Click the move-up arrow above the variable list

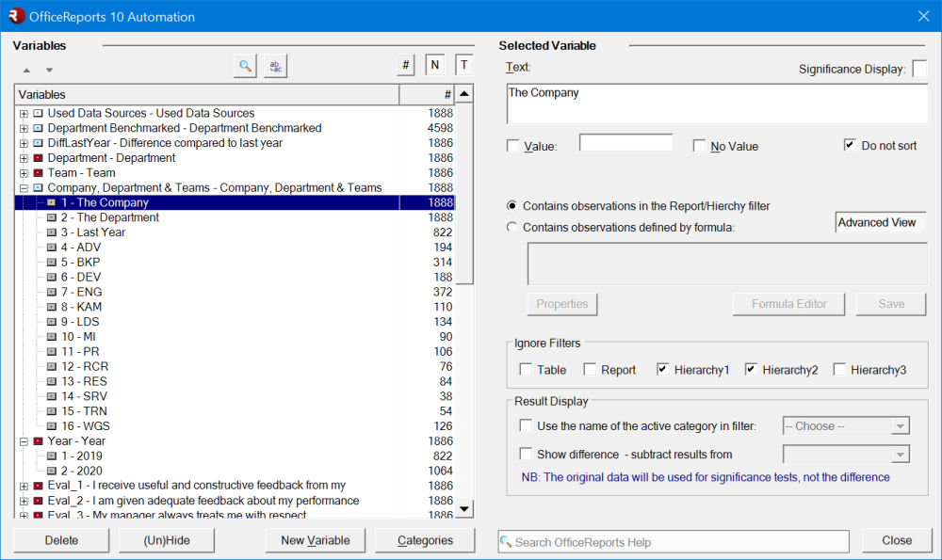click(26, 69)
